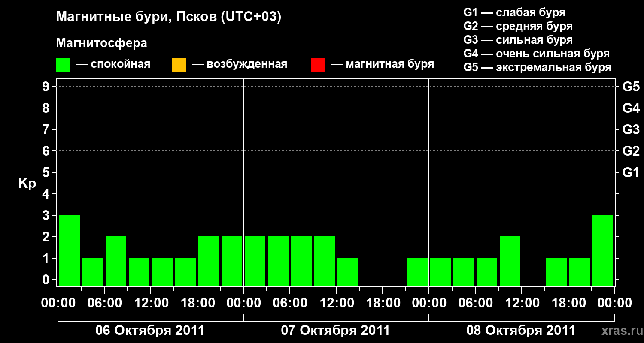Viewport: 644px width, 343px height.
Task: Click the Kp 1 bar at 12:00 on 07 October
Action: click(x=348, y=272)
